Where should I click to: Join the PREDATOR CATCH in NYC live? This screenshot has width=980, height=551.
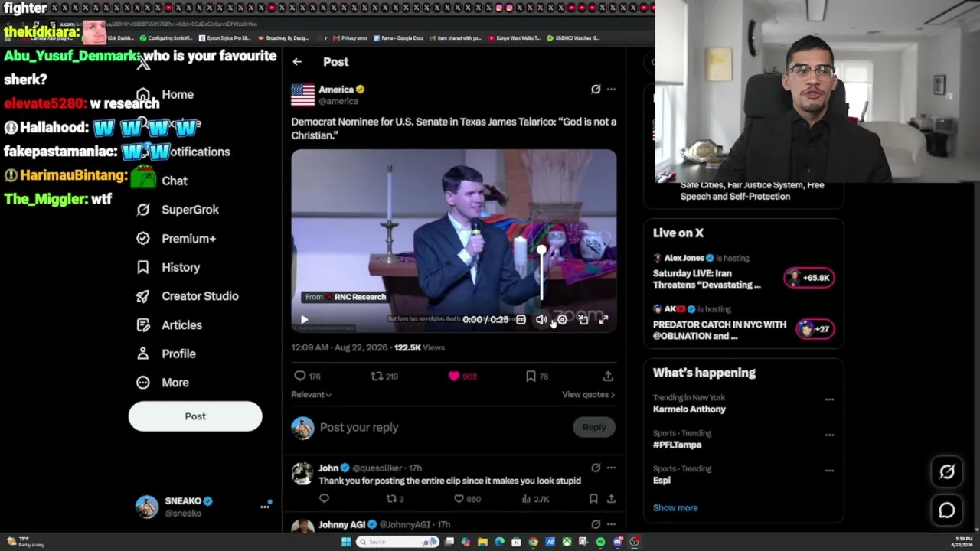pyautogui.click(x=815, y=329)
